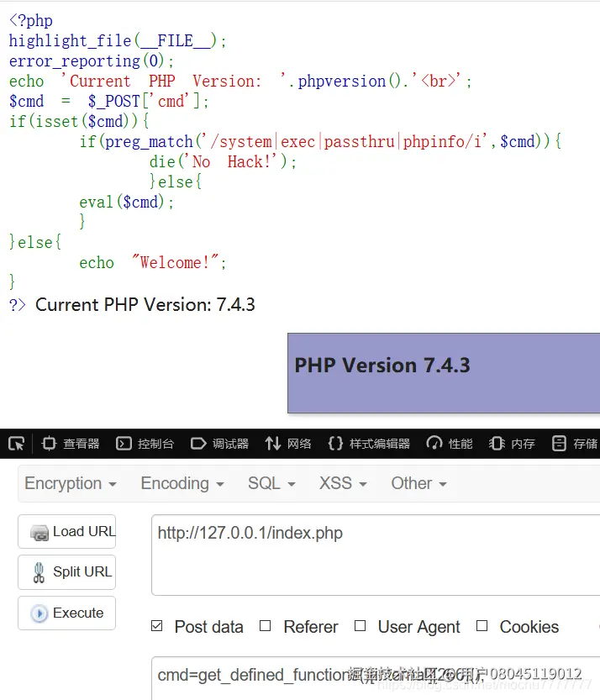
Task: Switch to the 控制台 console tab
Action: pyautogui.click(x=145, y=444)
